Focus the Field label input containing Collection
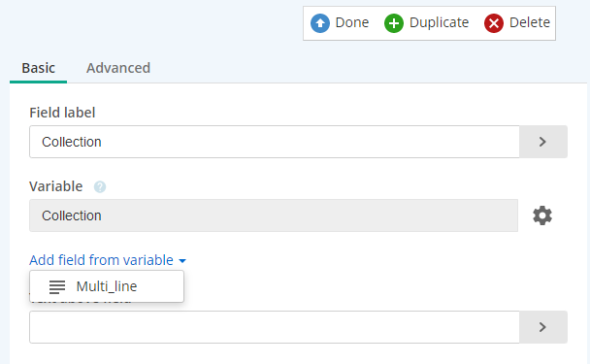The height and width of the screenshot is (364, 590). tap(275, 142)
